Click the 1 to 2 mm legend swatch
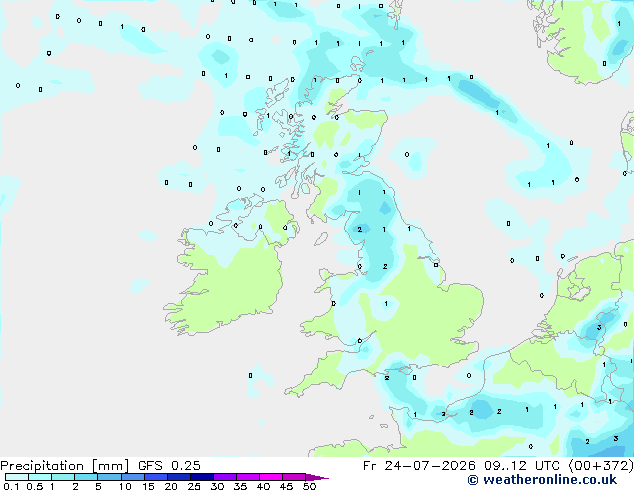This screenshot has width=634, height=490. point(63,477)
